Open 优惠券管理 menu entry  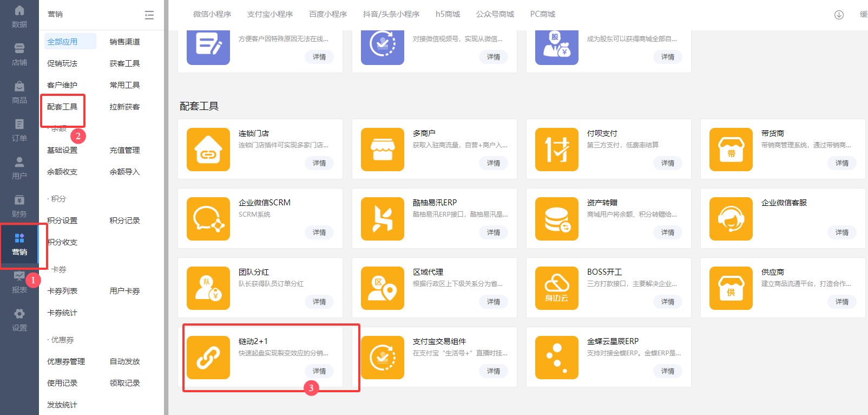tap(66, 361)
